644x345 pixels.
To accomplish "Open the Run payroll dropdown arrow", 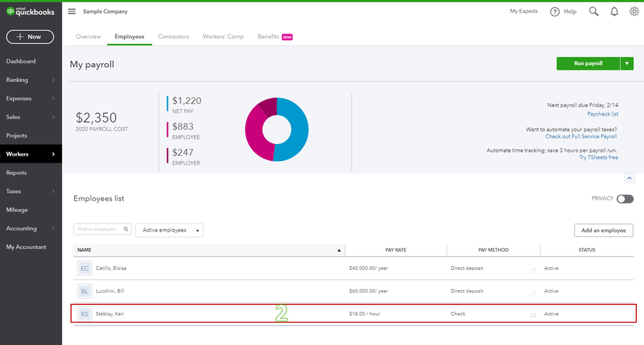I will [627, 63].
